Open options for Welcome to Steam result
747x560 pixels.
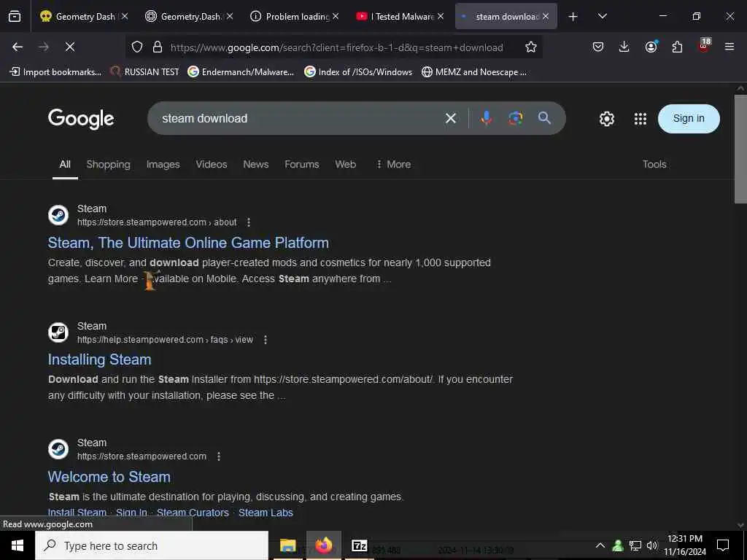pos(219,456)
